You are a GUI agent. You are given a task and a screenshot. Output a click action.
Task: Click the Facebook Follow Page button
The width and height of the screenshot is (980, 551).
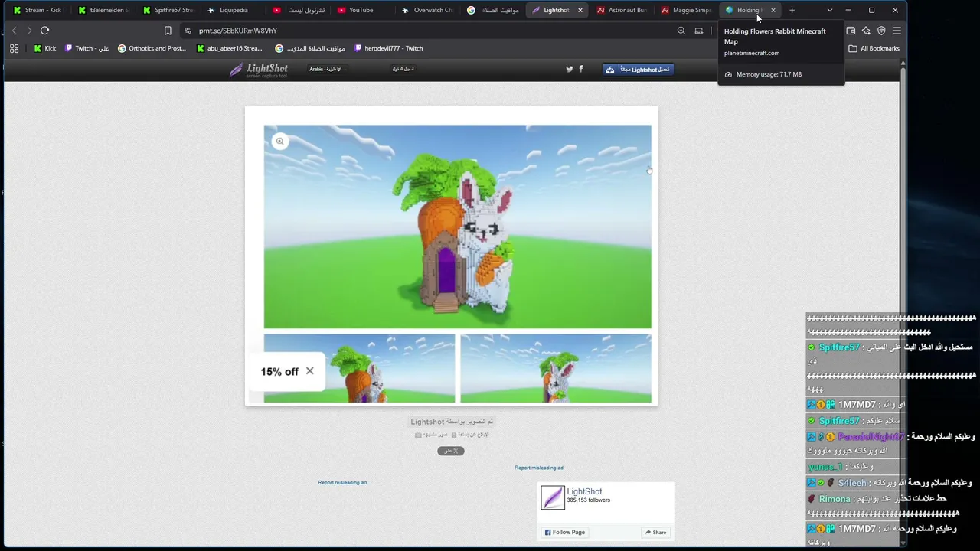[x=564, y=532]
